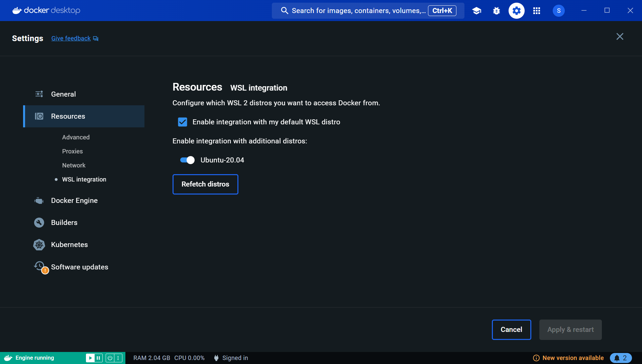Click the Resources disk icon
642x364 pixels.
point(39,116)
